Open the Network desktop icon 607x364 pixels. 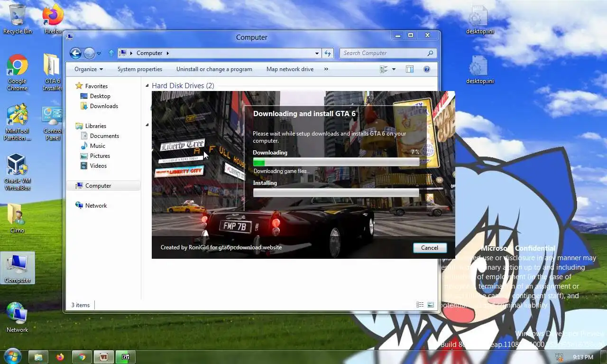tap(18, 318)
